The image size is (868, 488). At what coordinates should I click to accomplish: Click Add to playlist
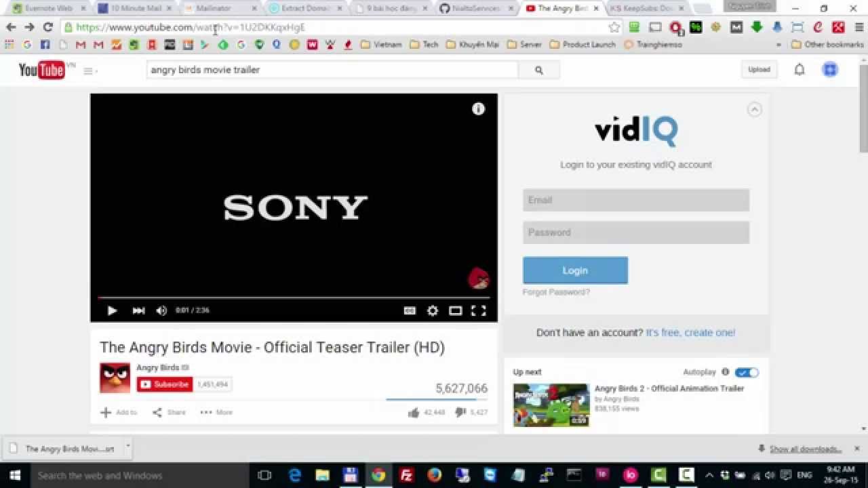(x=119, y=412)
